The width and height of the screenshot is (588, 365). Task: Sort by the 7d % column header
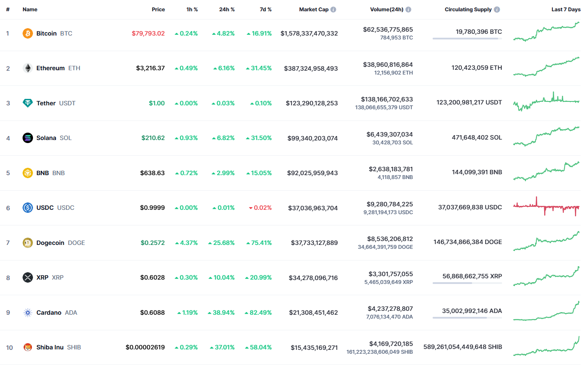[x=266, y=10]
